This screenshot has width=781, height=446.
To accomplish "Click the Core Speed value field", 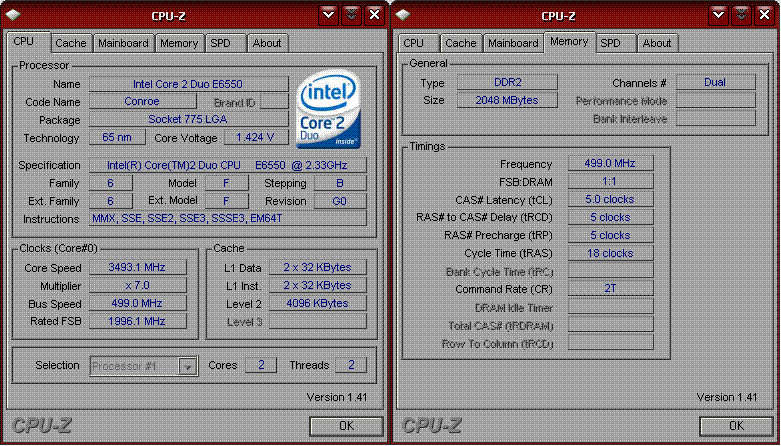I will (137, 267).
